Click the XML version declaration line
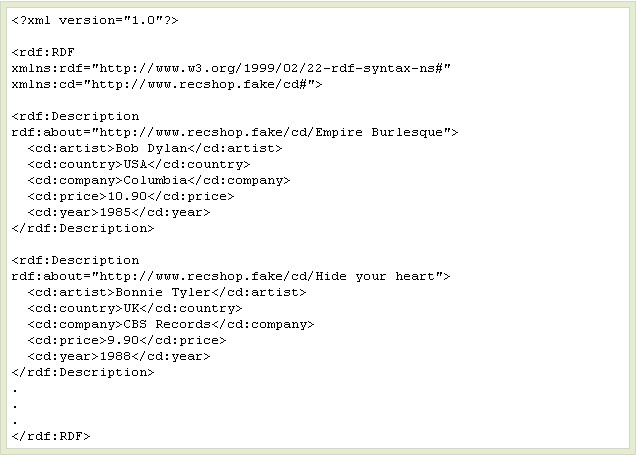This screenshot has height=455, width=636. [x=95, y=20]
